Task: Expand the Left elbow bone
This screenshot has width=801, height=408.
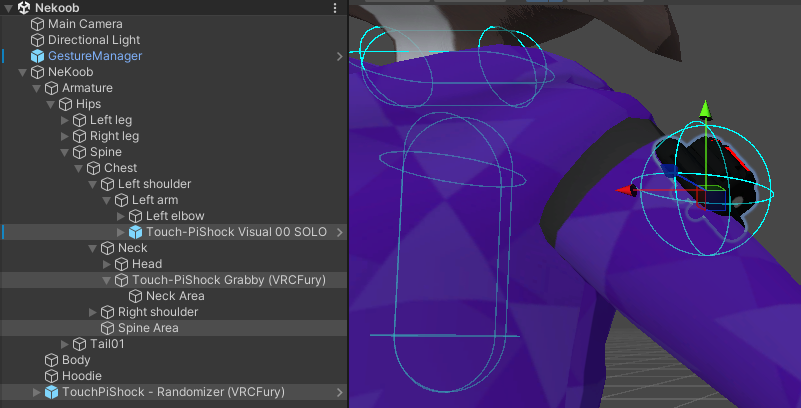Action: (121, 216)
